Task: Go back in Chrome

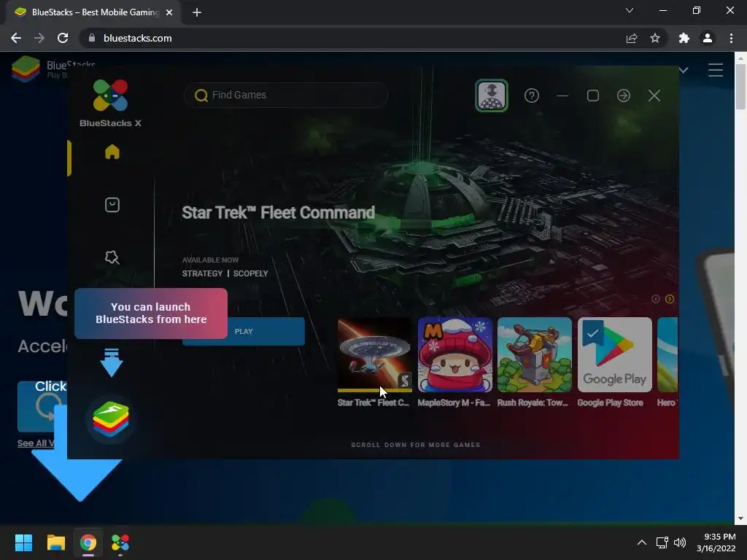Action: [x=16, y=38]
